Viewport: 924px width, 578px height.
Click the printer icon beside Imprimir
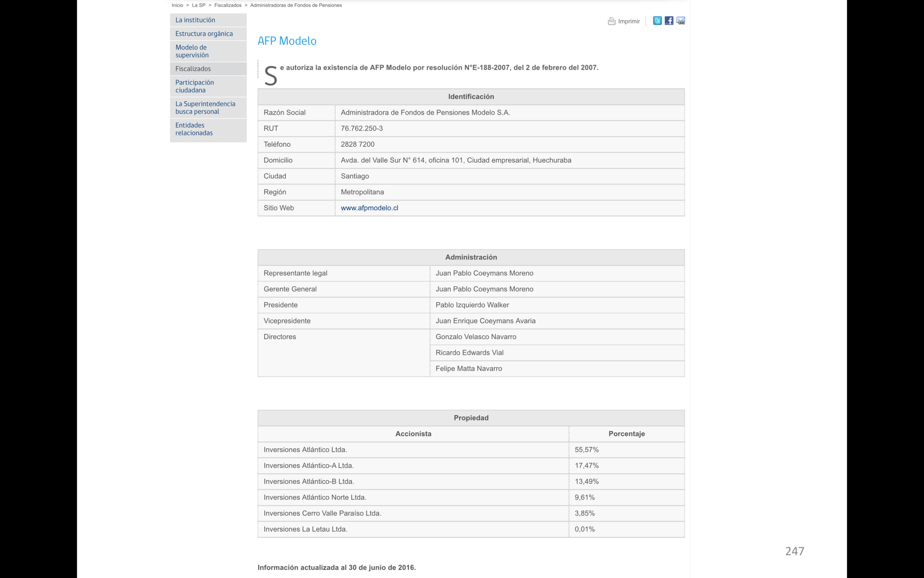611,21
